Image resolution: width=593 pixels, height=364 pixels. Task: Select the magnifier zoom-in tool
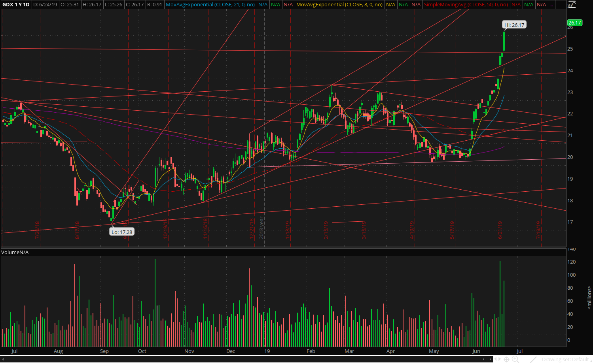click(515, 359)
